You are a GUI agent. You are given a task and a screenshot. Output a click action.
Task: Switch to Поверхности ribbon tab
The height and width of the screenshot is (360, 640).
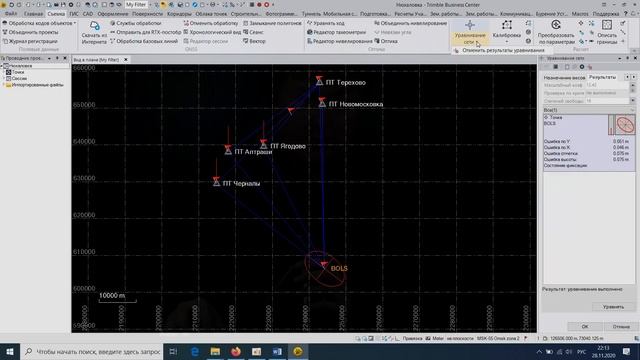147,14
